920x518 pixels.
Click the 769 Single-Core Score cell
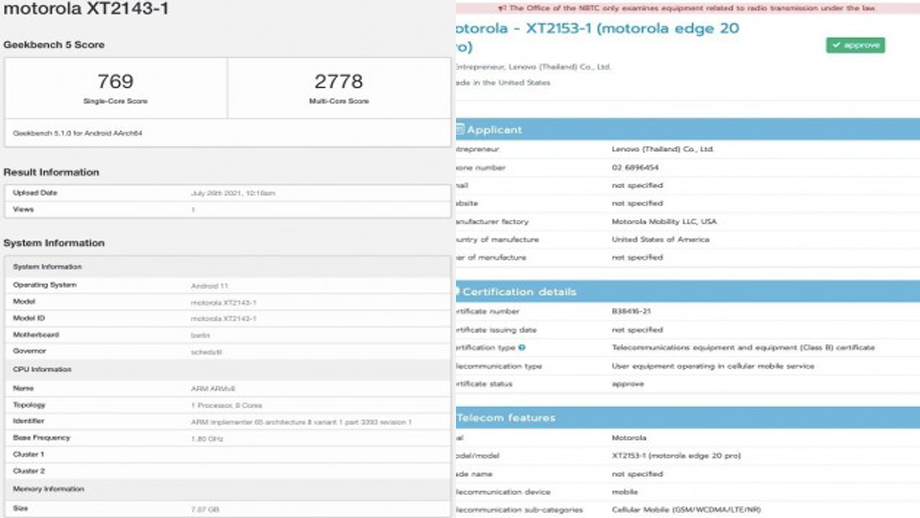115,87
